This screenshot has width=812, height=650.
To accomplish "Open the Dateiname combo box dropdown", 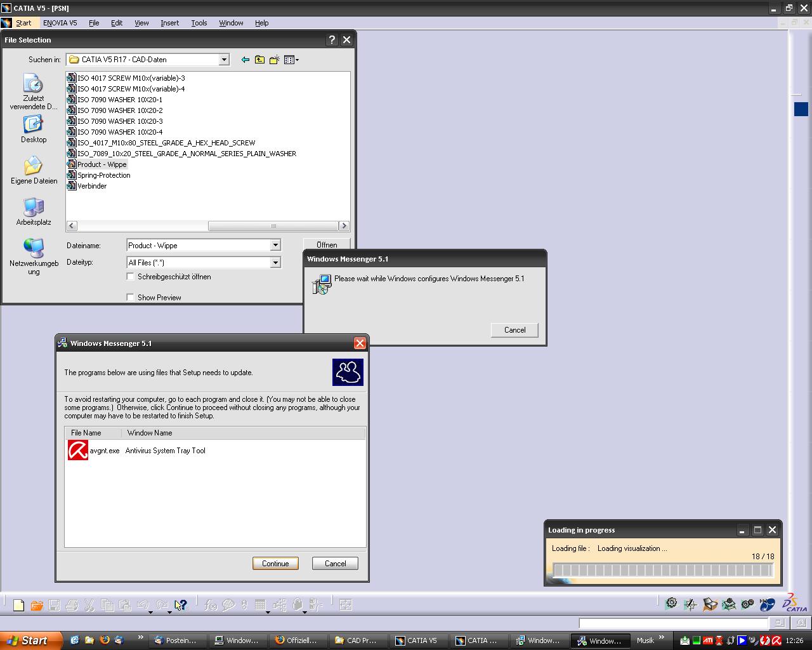I will 275,245.
